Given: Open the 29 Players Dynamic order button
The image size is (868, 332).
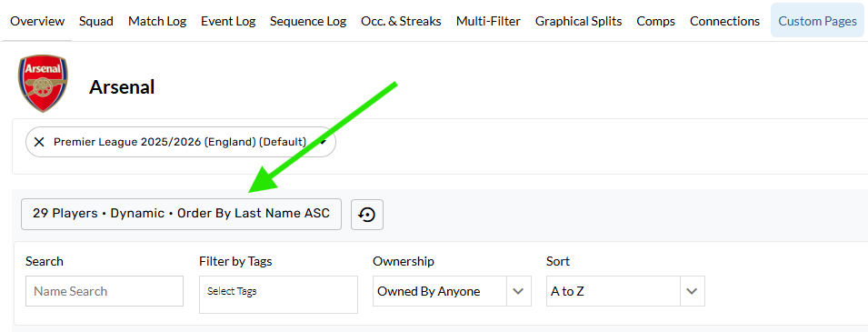Looking at the screenshot, I should 181,214.
